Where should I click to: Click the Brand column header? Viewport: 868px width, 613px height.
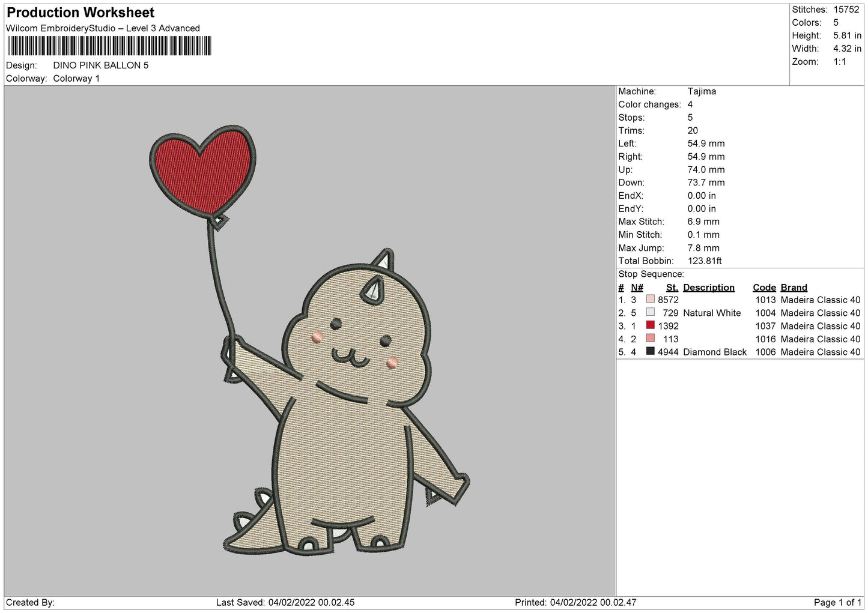coord(794,288)
